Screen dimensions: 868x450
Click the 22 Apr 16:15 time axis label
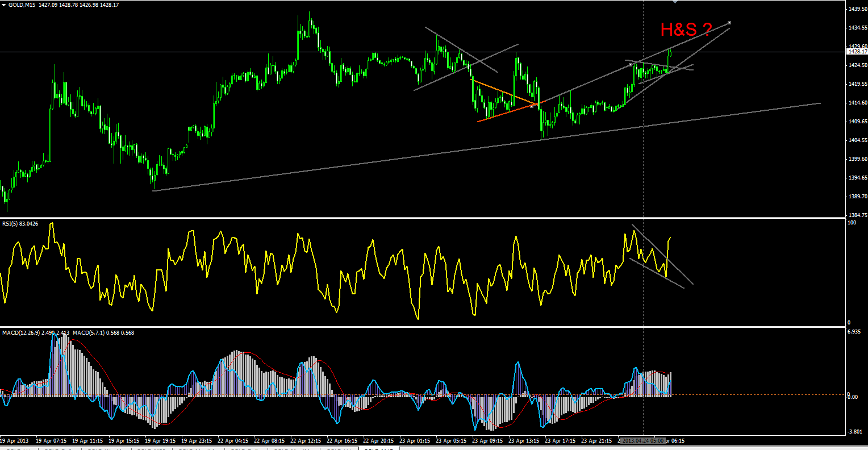coord(342,441)
